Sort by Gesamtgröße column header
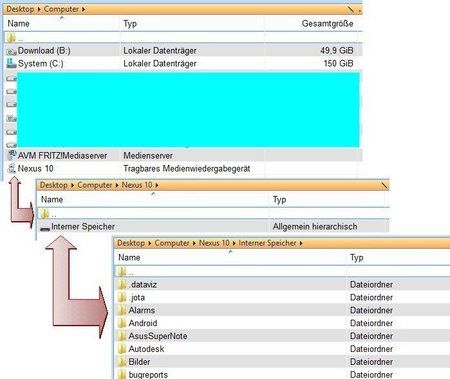 (x=327, y=24)
